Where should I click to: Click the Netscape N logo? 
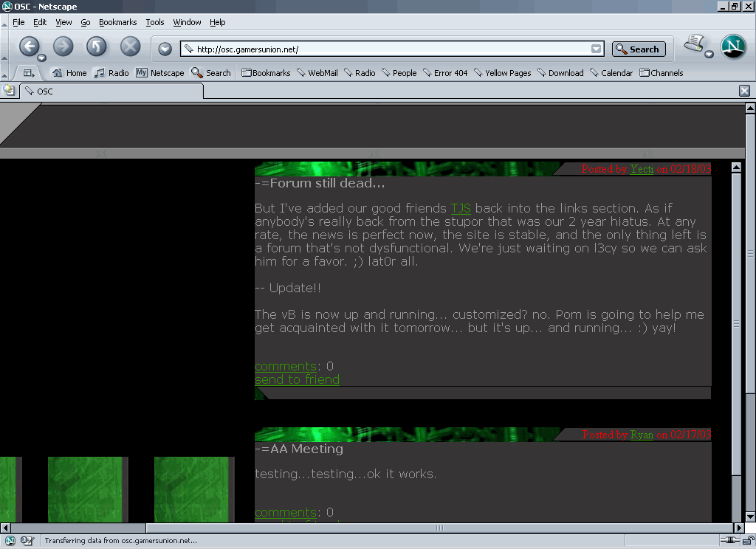(x=733, y=46)
